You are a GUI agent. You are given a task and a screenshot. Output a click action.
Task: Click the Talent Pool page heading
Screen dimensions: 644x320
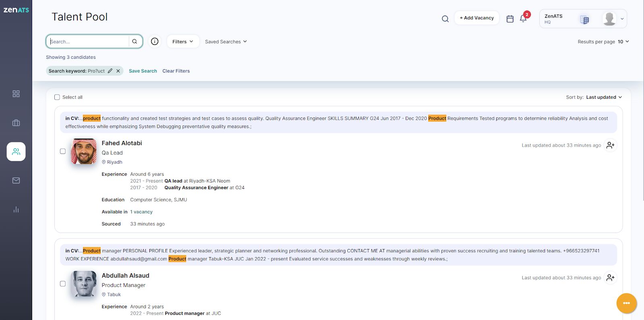80,17
